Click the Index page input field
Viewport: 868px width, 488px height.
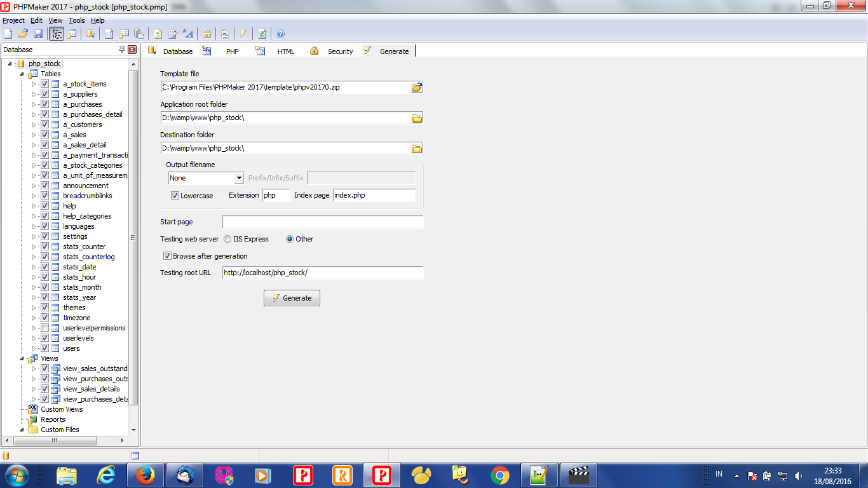point(374,195)
